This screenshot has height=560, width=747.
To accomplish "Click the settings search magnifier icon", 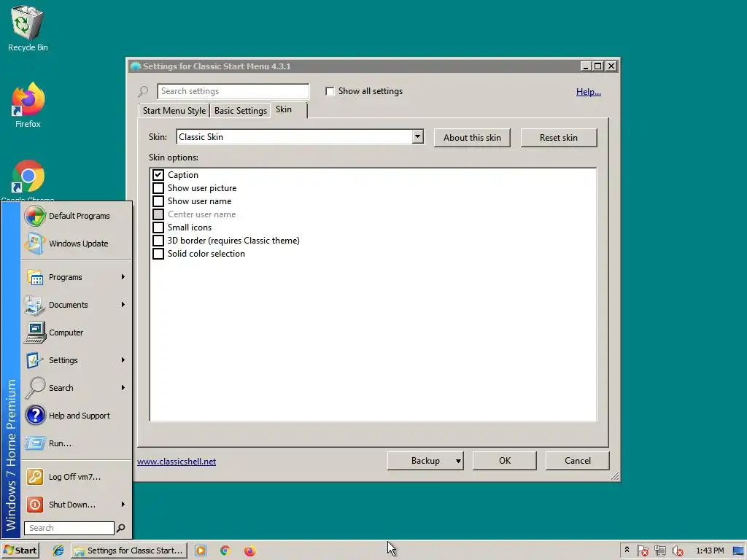I will coord(143,91).
